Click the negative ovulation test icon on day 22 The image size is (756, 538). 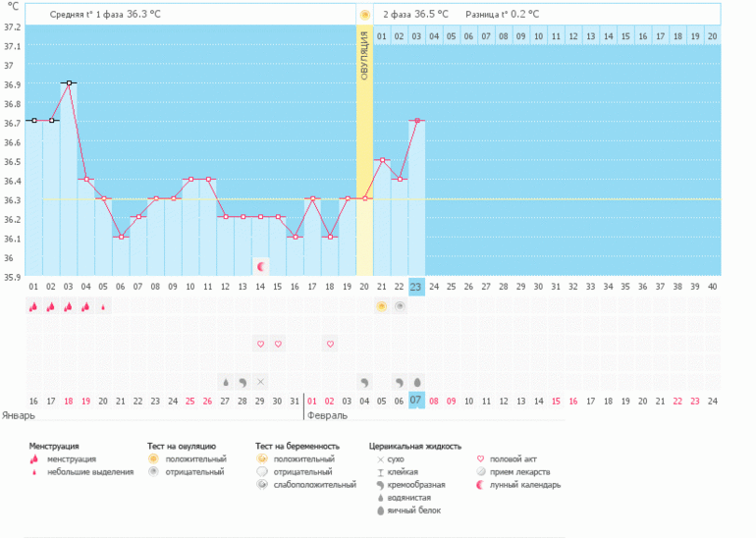tap(400, 306)
